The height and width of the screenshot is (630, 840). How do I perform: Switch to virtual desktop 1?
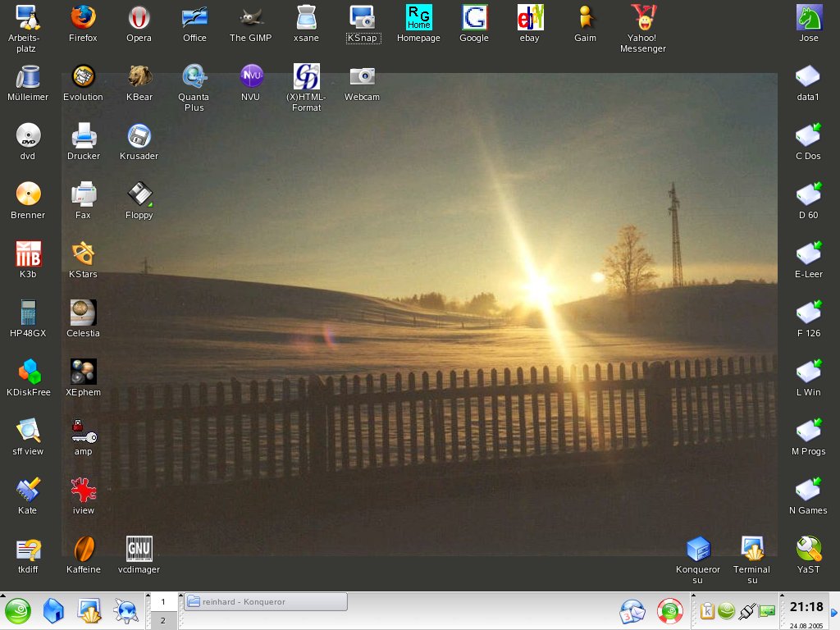click(162, 602)
